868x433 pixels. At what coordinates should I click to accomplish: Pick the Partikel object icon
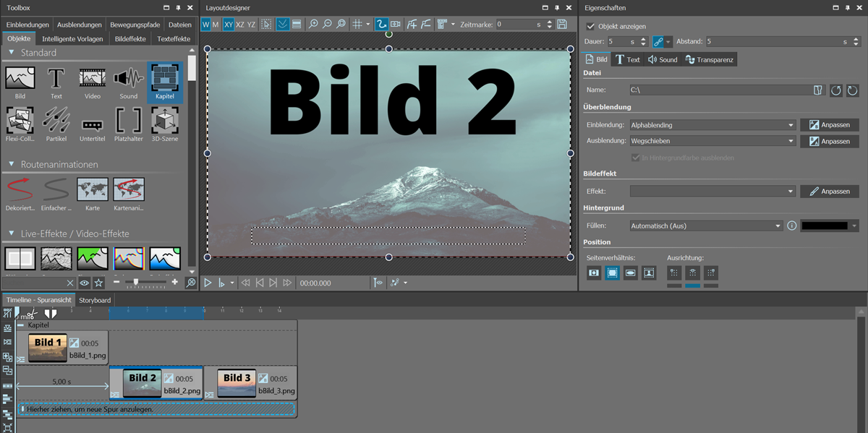pos(56,121)
